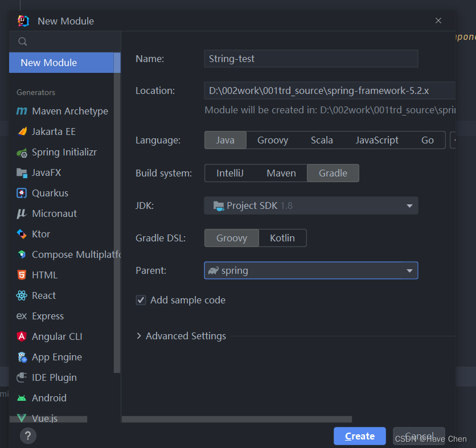Image resolution: width=476 pixels, height=448 pixels.
Task: Click the Location path field
Action: (330, 91)
